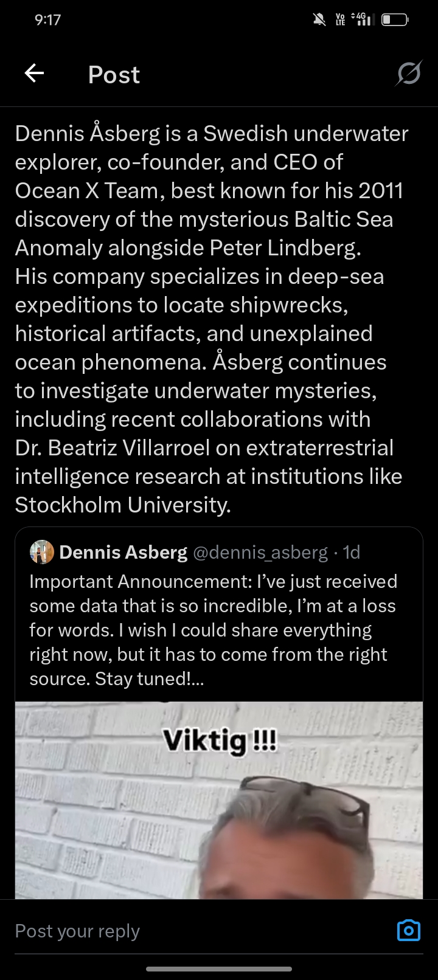Open Grok from the header icon
Image resolution: width=438 pixels, height=980 pixels.
(409, 74)
